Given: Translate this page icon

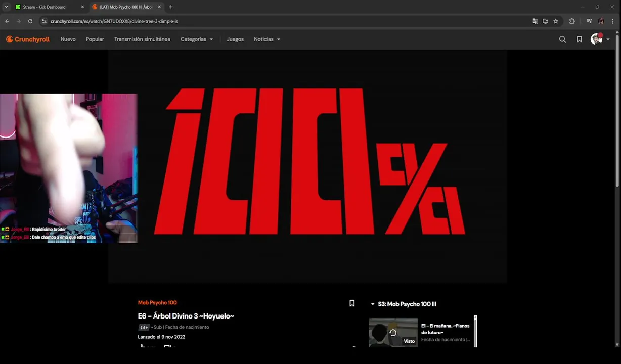Looking at the screenshot, I should pyautogui.click(x=535, y=21).
